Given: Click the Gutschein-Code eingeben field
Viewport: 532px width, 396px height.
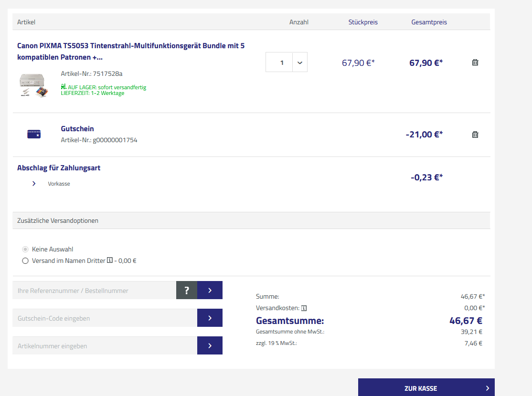Looking at the screenshot, I should pos(105,318).
